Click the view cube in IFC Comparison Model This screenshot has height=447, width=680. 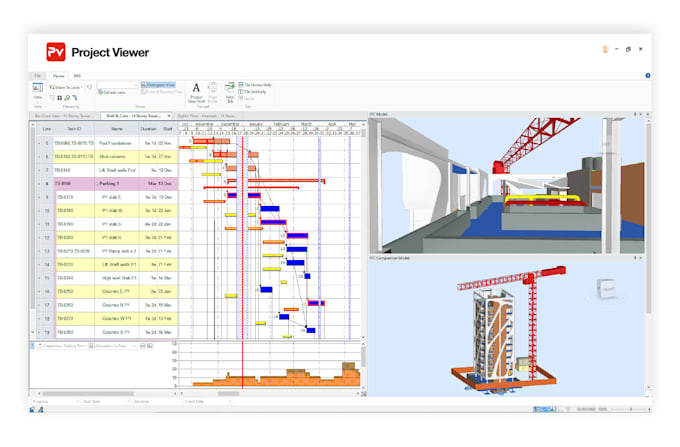click(x=607, y=289)
